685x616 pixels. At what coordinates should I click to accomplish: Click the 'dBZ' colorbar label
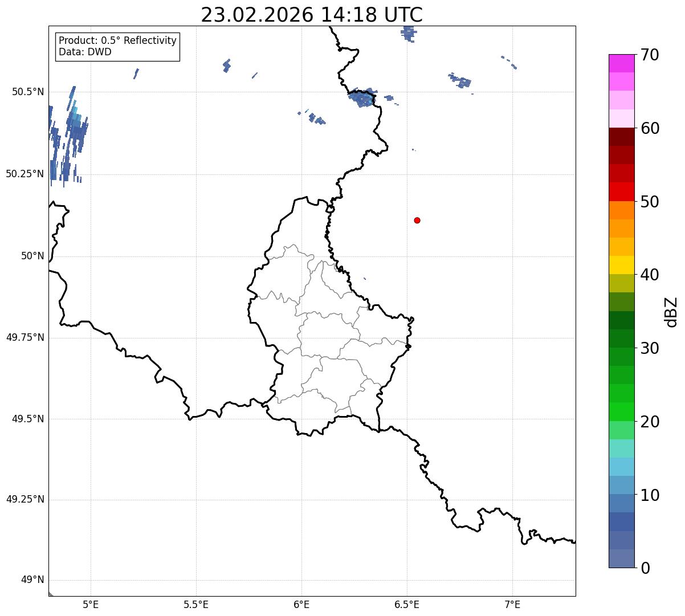pyautogui.click(x=671, y=312)
